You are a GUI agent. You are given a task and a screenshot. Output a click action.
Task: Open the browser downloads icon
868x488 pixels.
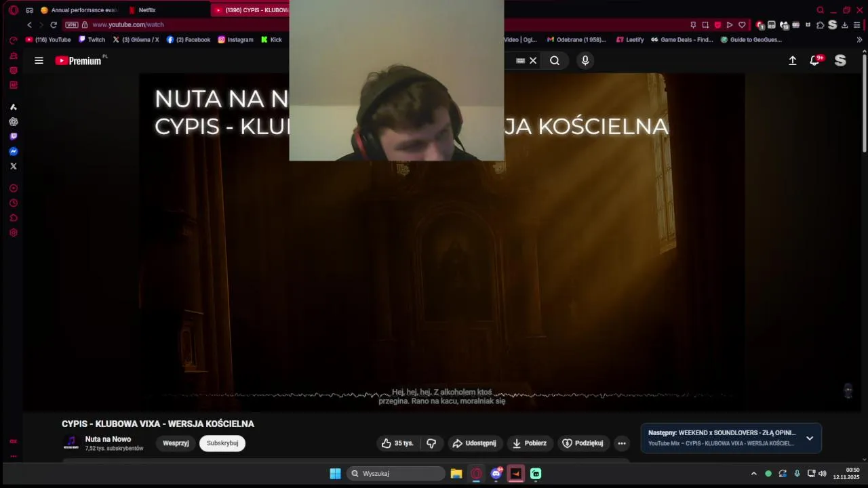[x=845, y=25]
